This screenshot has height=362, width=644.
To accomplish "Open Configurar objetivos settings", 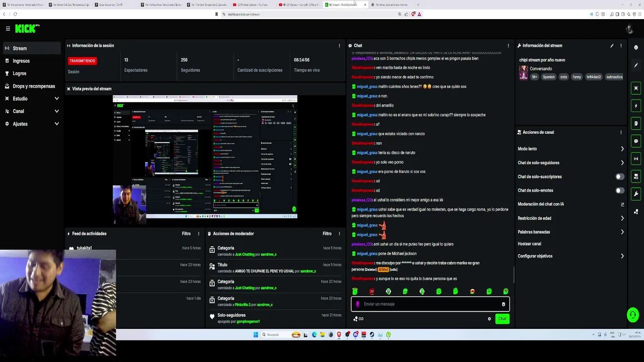I will pos(571,256).
